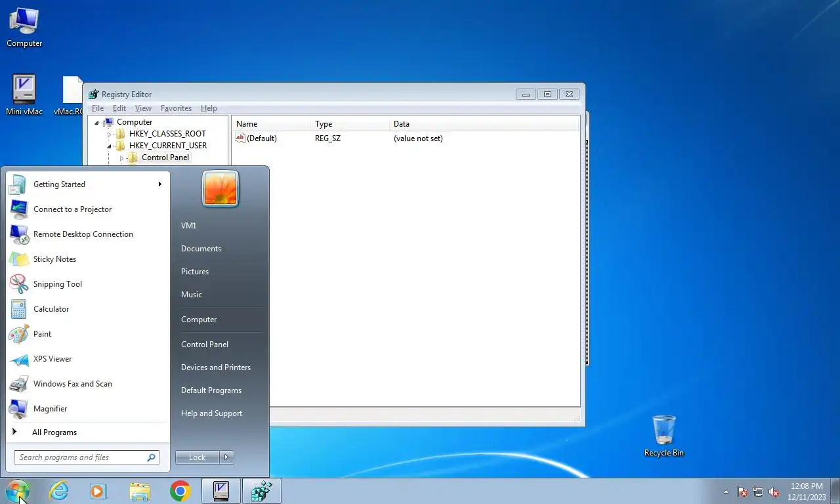
Task: Open Pictures from Start menu
Action: click(x=195, y=272)
